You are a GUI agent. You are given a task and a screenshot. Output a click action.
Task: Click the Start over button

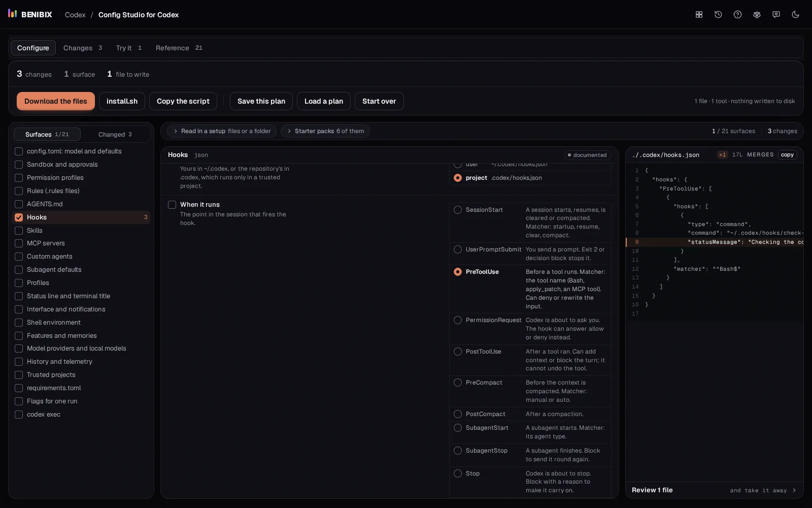[x=379, y=101]
